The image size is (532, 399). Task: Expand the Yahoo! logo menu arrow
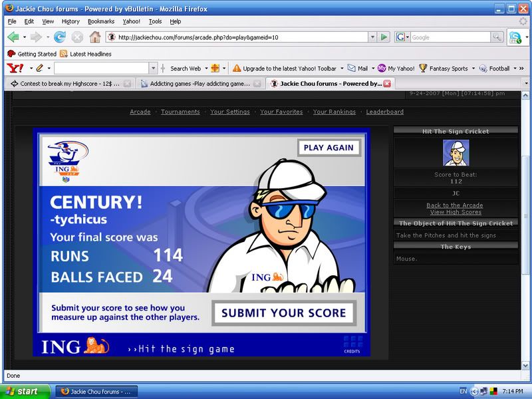pyautogui.click(x=31, y=68)
